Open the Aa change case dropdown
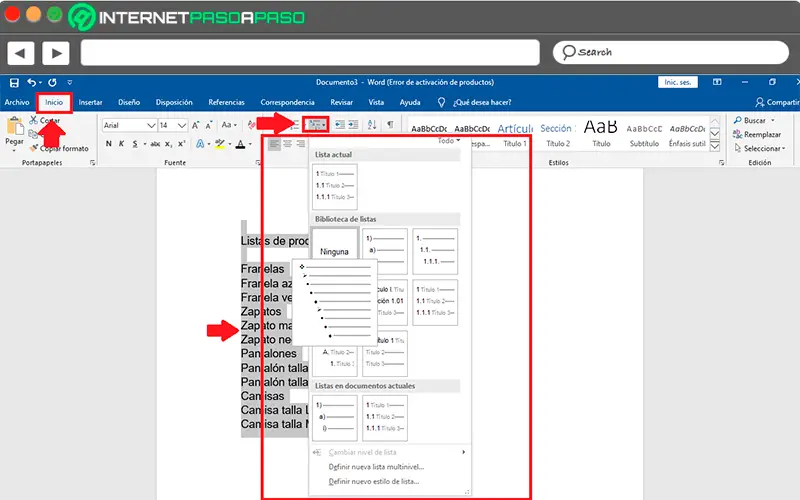 (229, 125)
